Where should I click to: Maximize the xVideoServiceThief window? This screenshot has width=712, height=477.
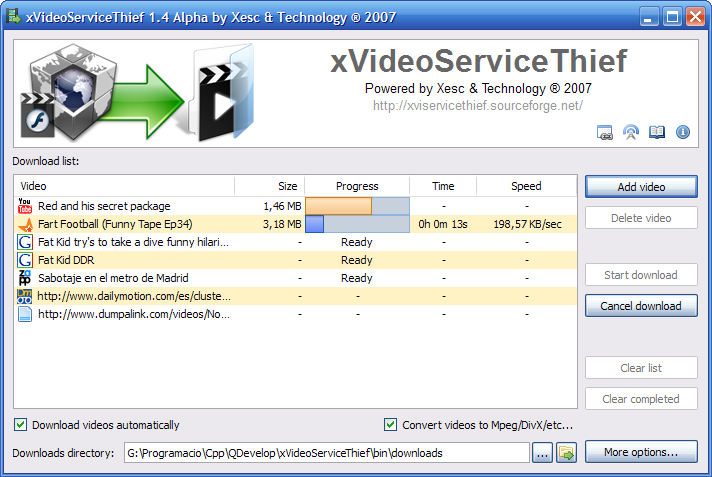[x=672, y=17]
